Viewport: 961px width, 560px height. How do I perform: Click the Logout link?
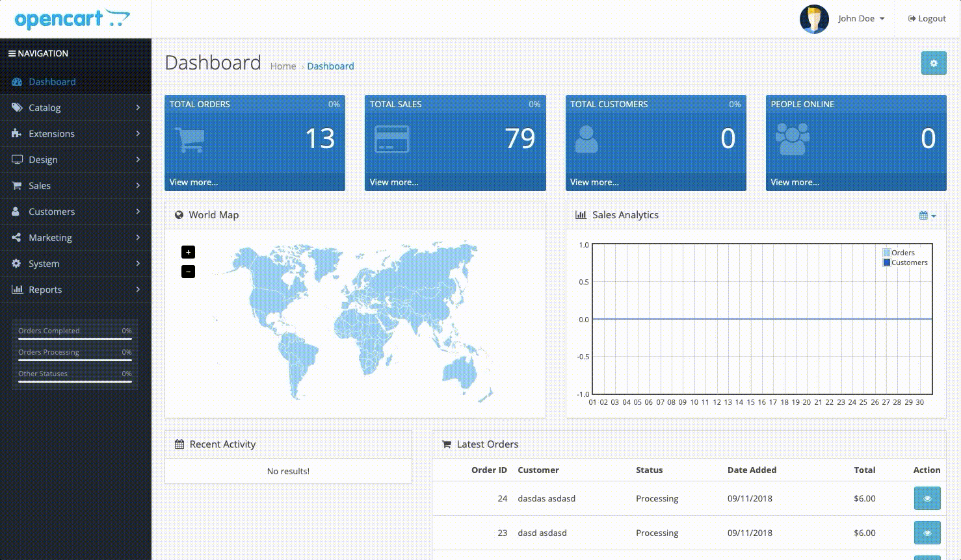(x=927, y=19)
